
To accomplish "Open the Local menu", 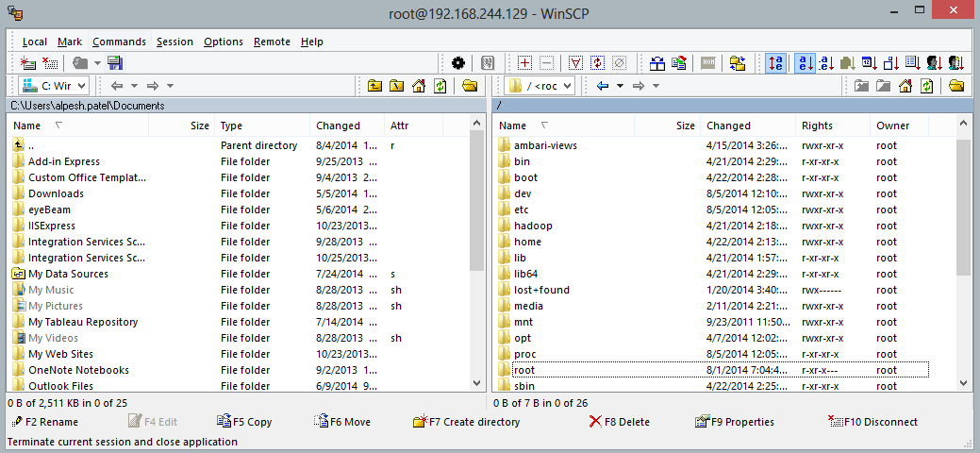I will (34, 42).
